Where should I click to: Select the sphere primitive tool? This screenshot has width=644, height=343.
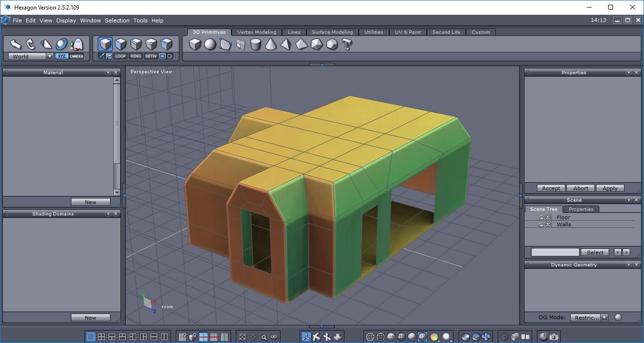click(x=210, y=45)
